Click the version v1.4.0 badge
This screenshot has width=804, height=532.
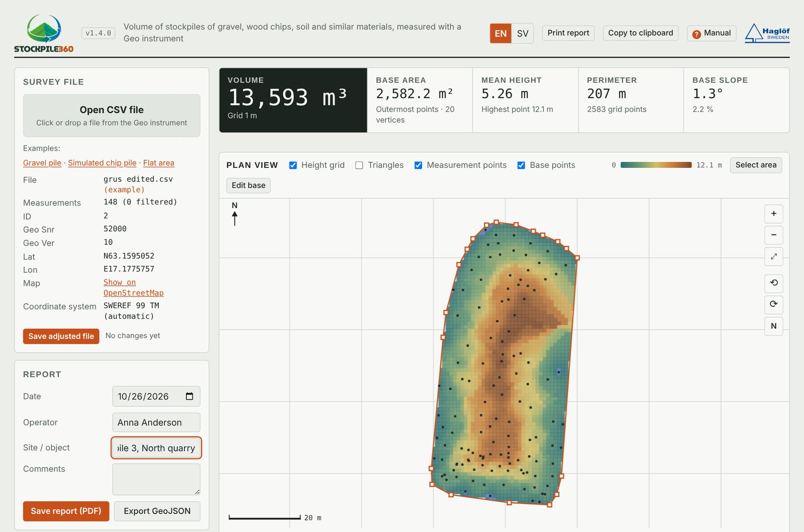[98, 33]
